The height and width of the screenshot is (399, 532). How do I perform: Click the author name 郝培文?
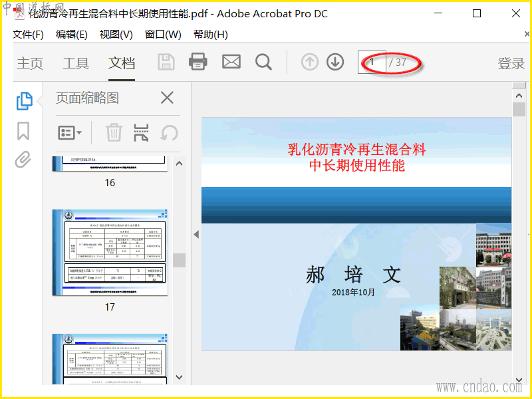pyautogui.click(x=354, y=274)
